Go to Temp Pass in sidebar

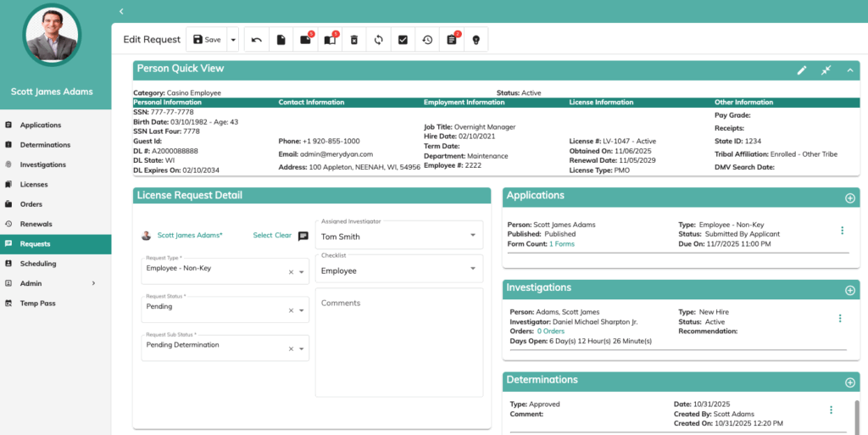pyautogui.click(x=37, y=303)
